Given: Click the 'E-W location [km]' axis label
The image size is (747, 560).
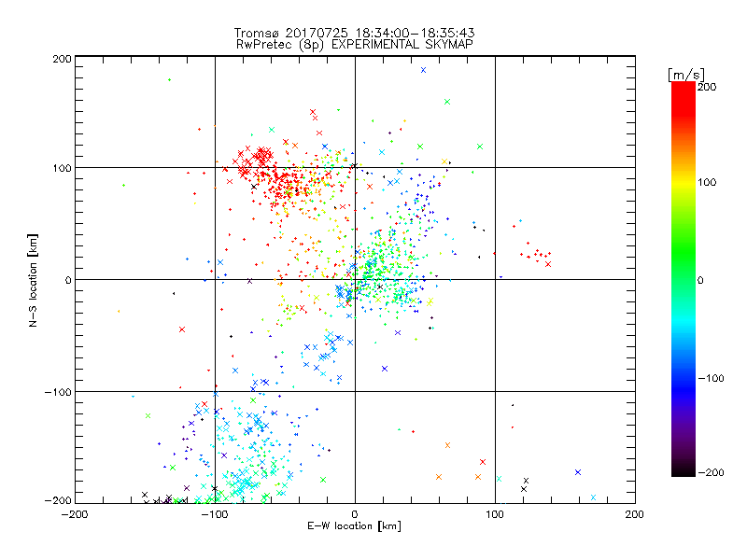Looking at the screenshot, I should click(x=354, y=525).
